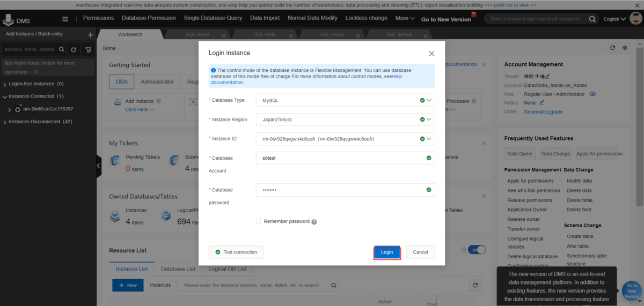The width and height of the screenshot is (644, 306).
Task: Click the global search magnifier icon
Action: 592,19
